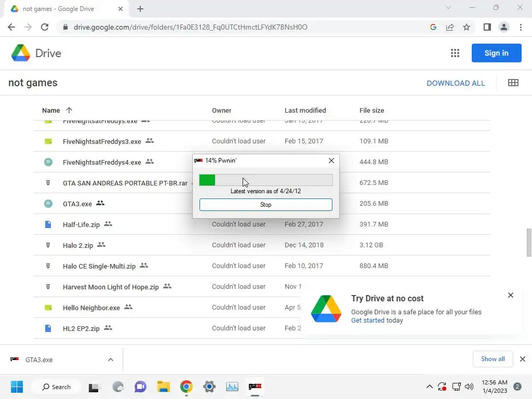Click the Last modified column header
532x399 pixels.
tap(305, 110)
